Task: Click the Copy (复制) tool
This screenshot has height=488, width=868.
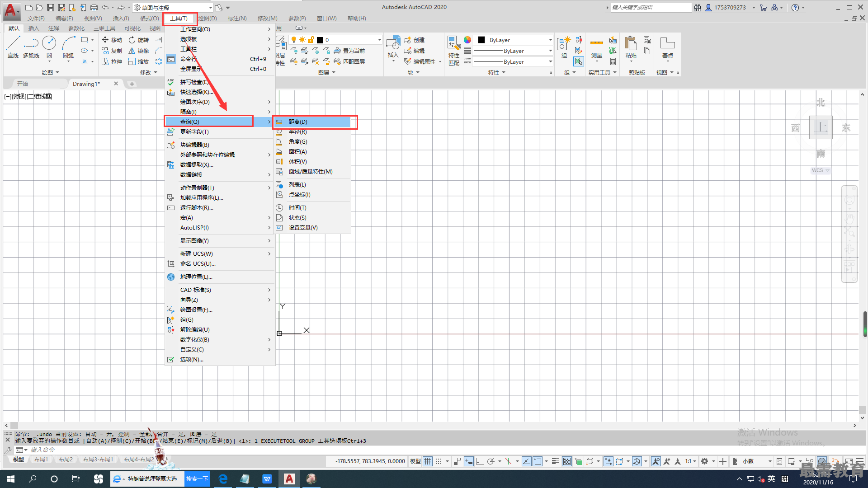Action: [x=112, y=51]
